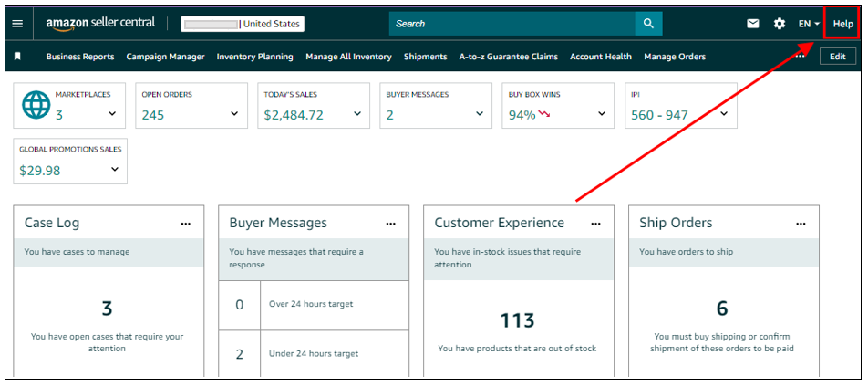Expand the Today's Sales chevron
The width and height of the screenshot is (868, 387).
(357, 114)
